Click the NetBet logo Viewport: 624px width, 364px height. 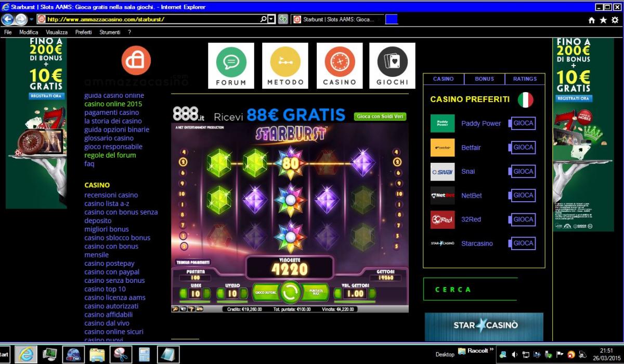pos(443,196)
